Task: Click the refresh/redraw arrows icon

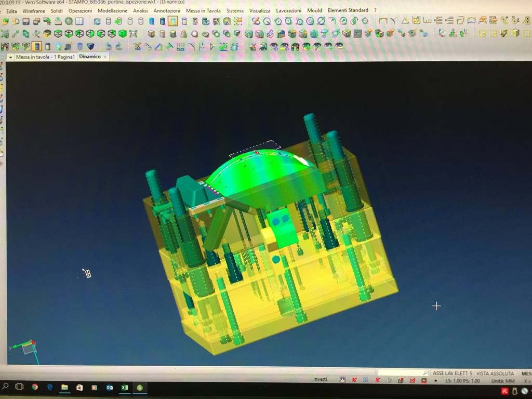Action: [97, 21]
